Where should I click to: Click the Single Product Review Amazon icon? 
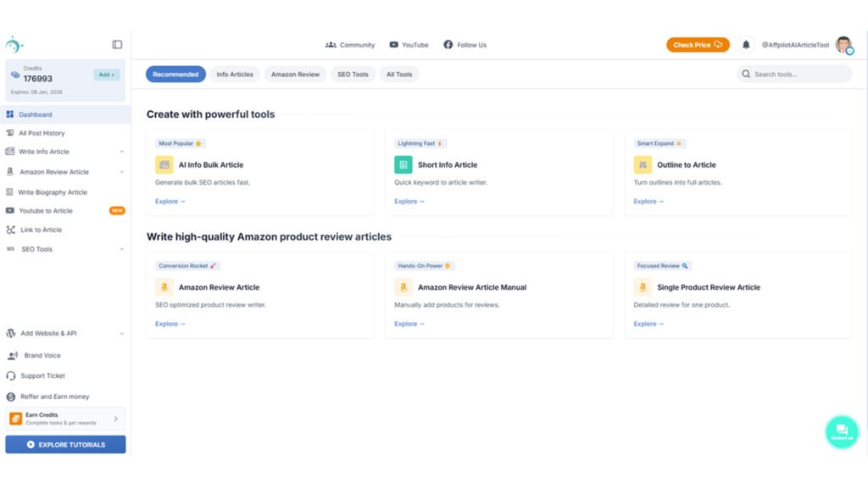pyautogui.click(x=643, y=287)
